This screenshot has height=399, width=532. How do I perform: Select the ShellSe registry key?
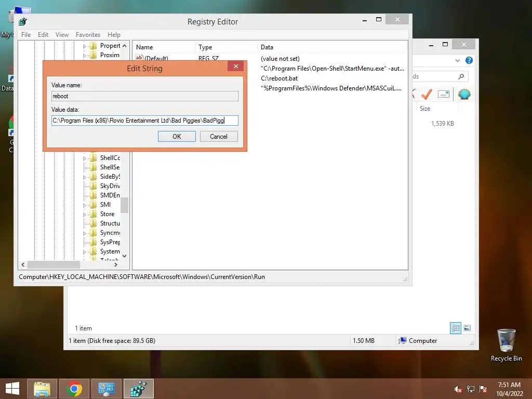point(110,167)
